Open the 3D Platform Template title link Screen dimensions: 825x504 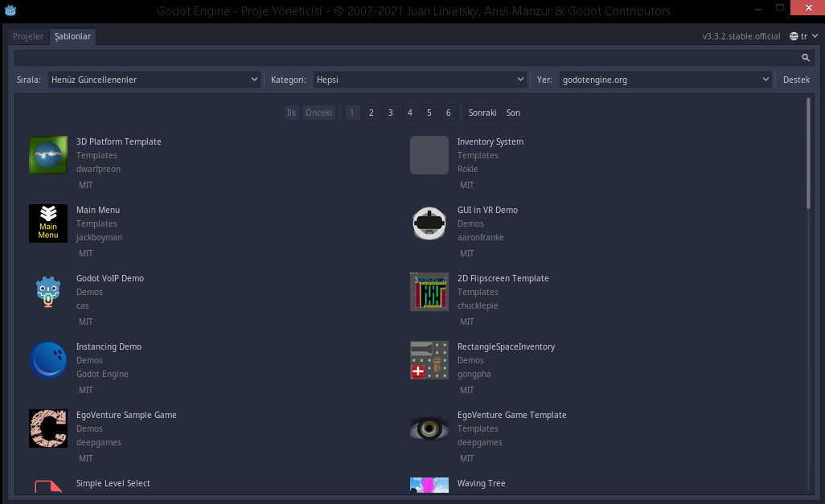click(x=118, y=141)
